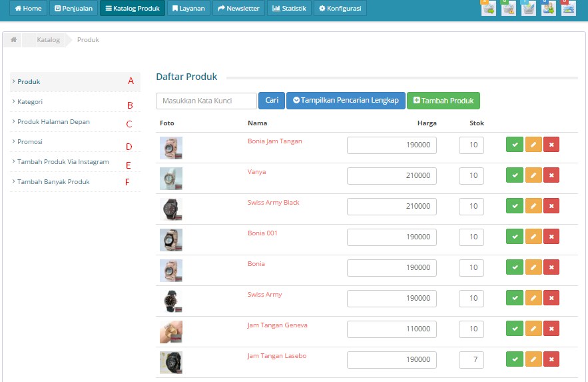Click the users icon in top header
This screenshot has width=588, height=382.
pyautogui.click(x=548, y=8)
